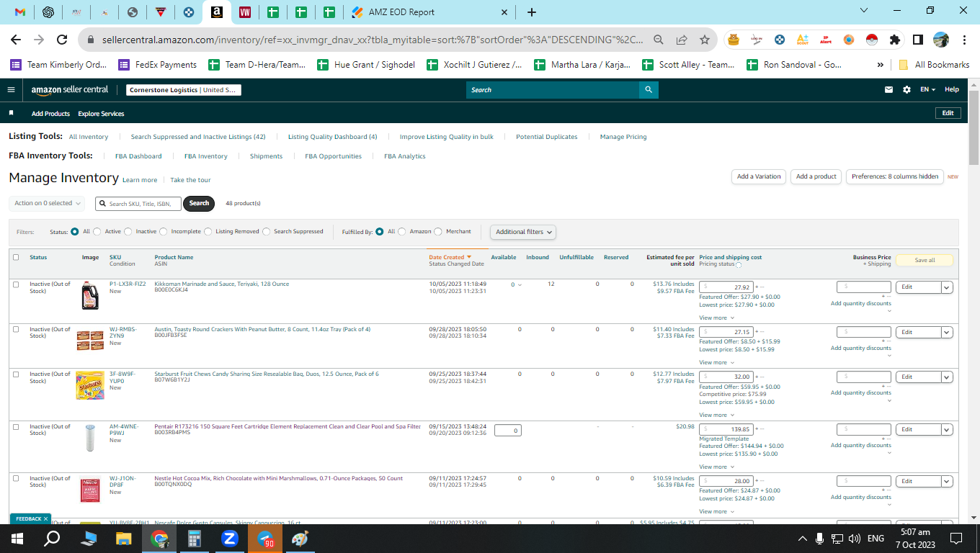The height and width of the screenshot is (553, 980).
Task: Check the Kikkoman Marinade row checkbox
Action: pos(16,284)
